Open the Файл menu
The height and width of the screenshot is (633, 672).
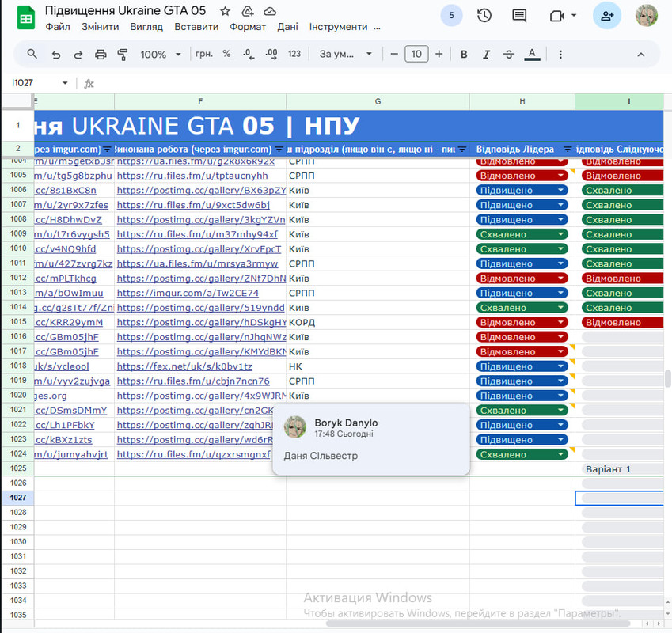coord(58,27)
